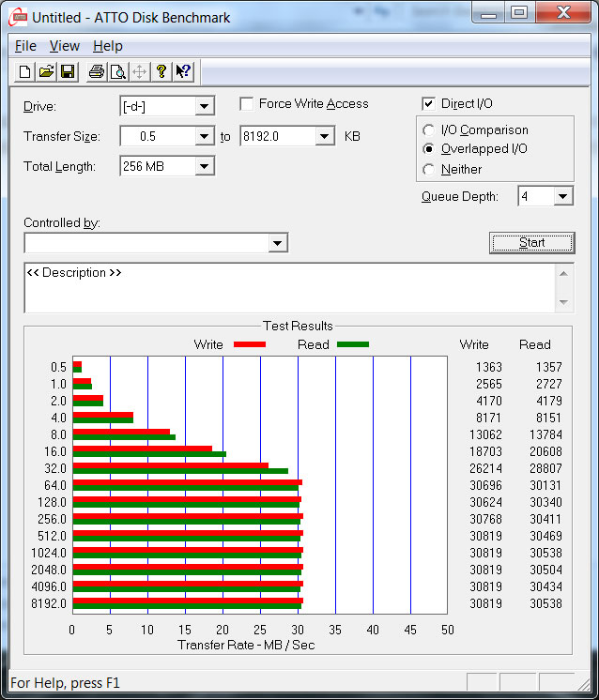Start the benchmark with the Start button

point(532,243)
